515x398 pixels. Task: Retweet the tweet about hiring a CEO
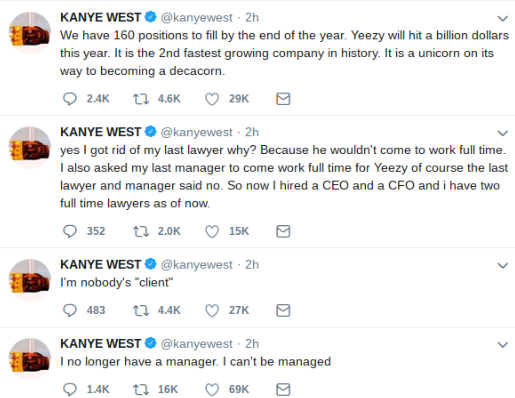coord(141,231)
